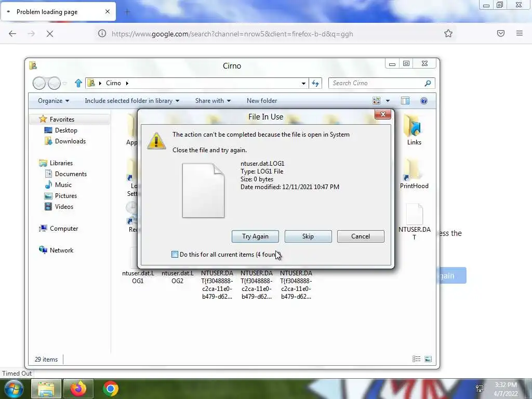Bookmark this page with star icon
Screen dimensions: 532x399
click(x=448, y=34)
